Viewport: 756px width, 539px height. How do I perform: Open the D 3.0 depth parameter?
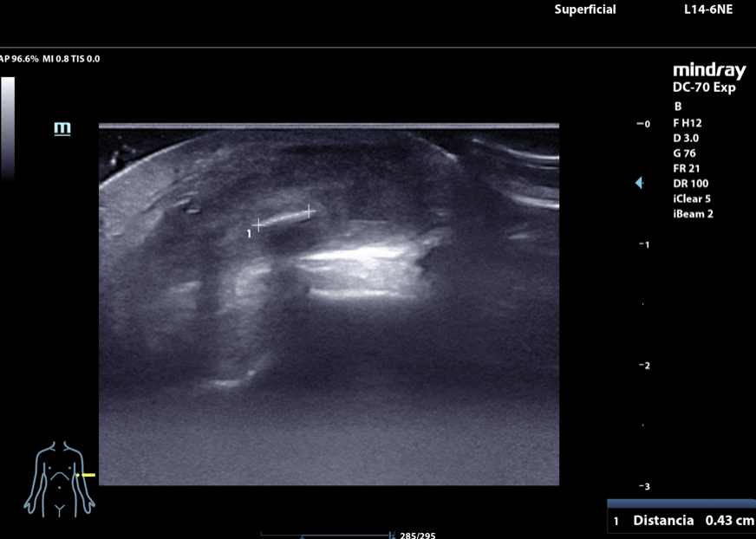[686, 138]
